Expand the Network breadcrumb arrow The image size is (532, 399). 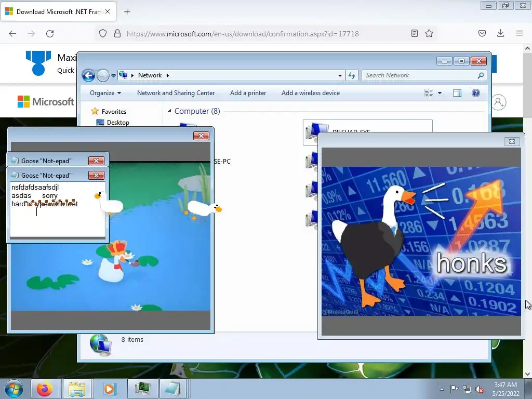click(168, 75)
